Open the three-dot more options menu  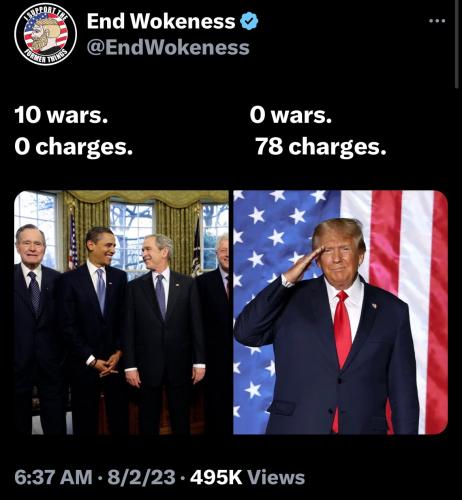[437, 21]
